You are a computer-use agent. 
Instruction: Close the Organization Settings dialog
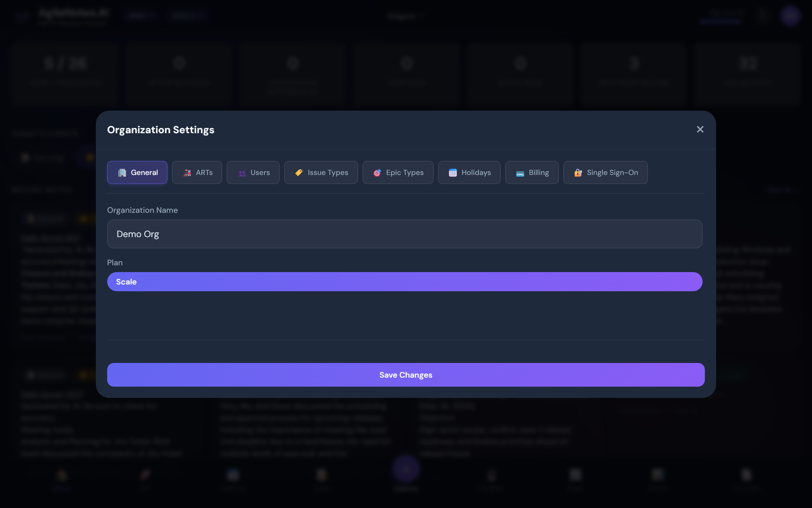(x=700, y=129)
